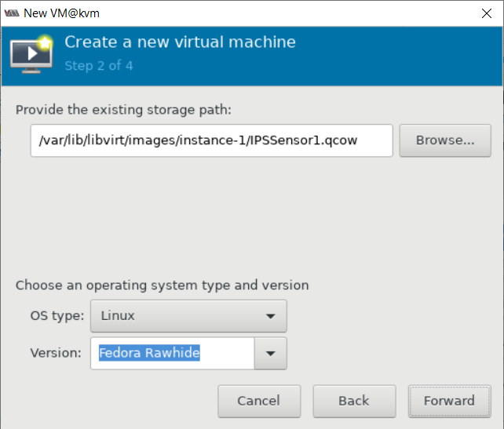Click 'Provide the existing storage path:' label

tap(123, 110)
